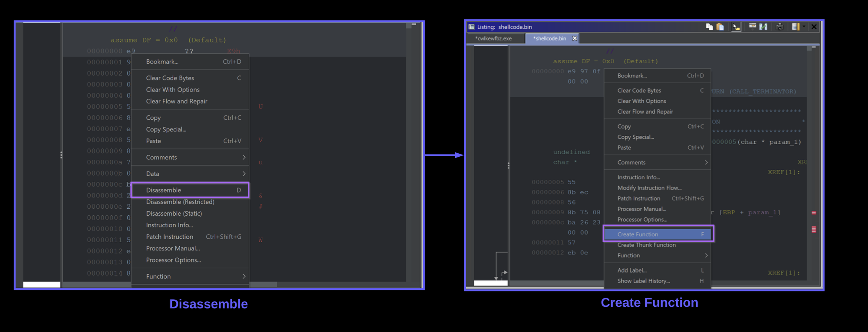Choose Add Label... menu entry

point(658,270)
